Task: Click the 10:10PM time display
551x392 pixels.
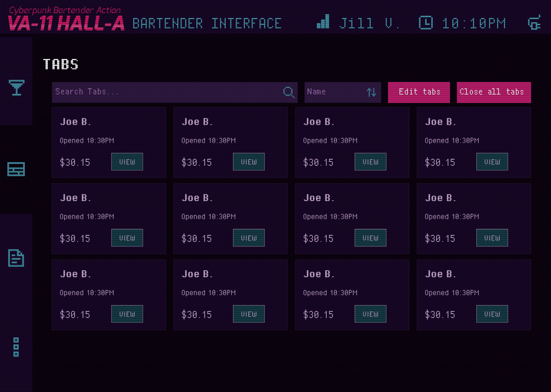Action: (474, 23)
